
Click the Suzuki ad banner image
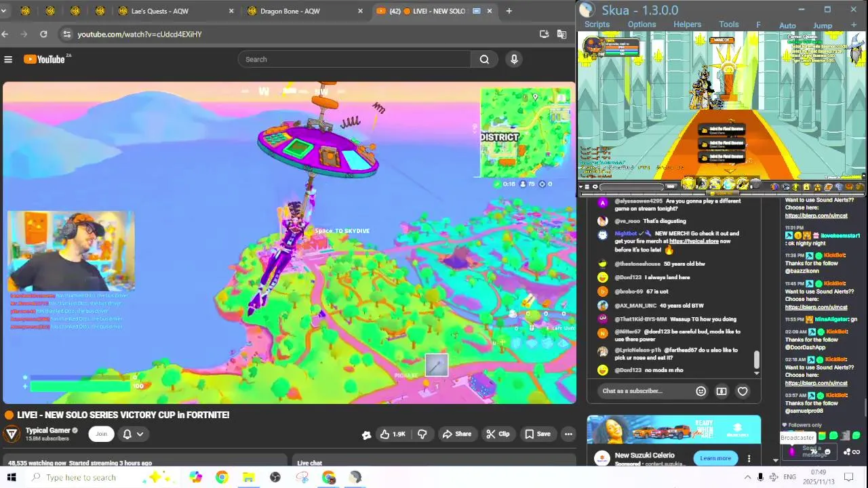(x=673, y=430)
